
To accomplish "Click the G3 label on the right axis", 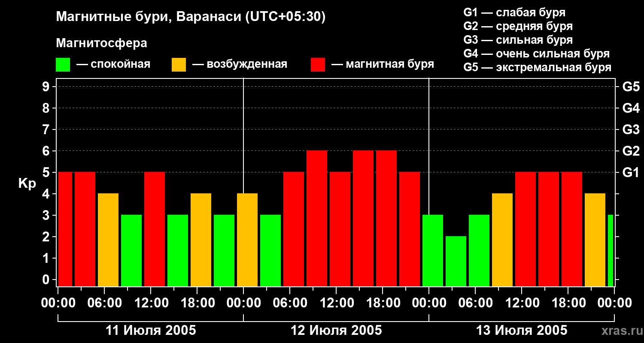I will (x=631, y=129).
